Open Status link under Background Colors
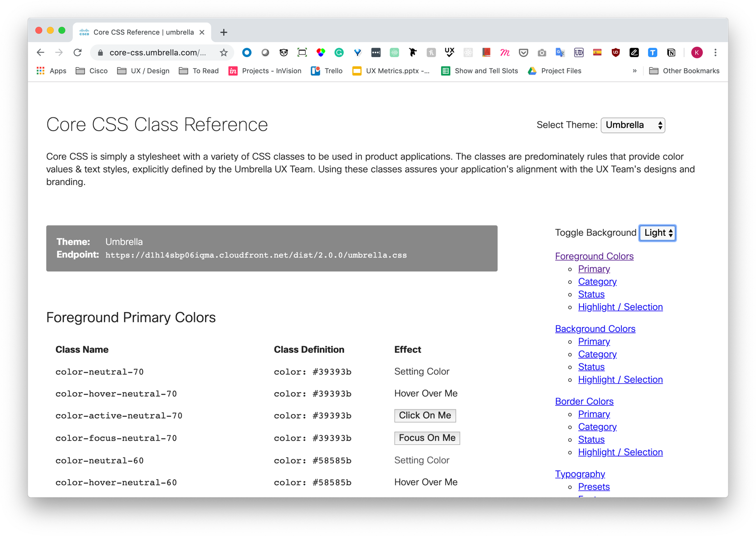This screenshot has height=536, width=756. [591, 367]
